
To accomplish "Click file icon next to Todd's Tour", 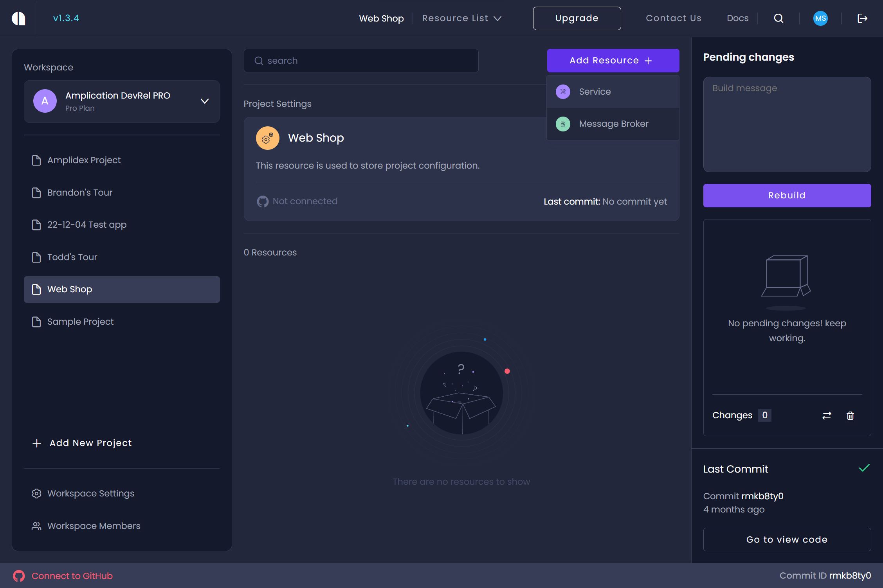I will tap(36, 257).
